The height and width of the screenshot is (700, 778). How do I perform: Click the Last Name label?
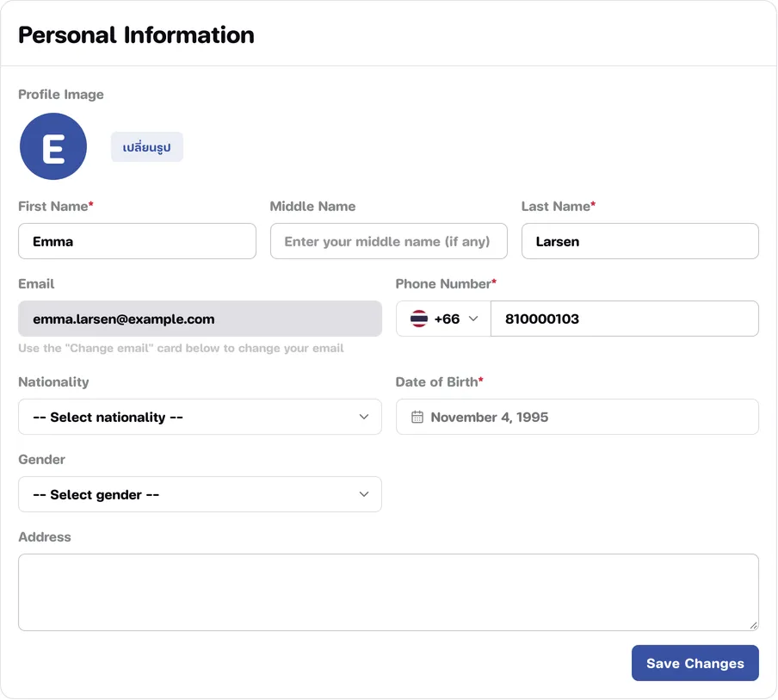tap(559, 207)
